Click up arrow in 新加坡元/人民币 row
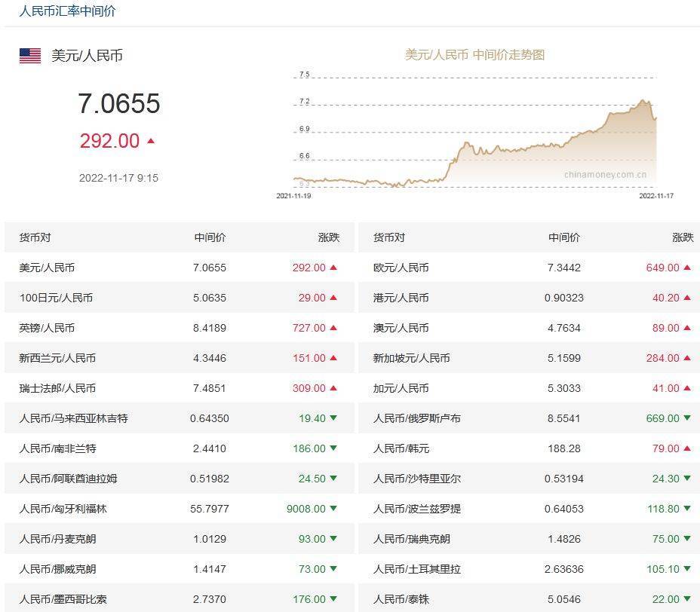This screenshot has width=700, height=612. click(x=687, y=358)
